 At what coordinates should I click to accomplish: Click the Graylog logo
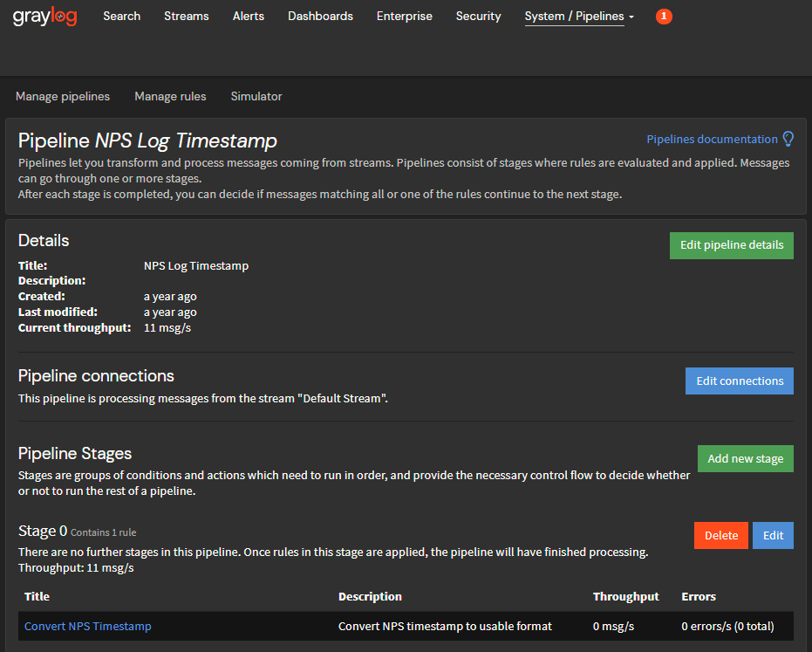pos(44,17)
